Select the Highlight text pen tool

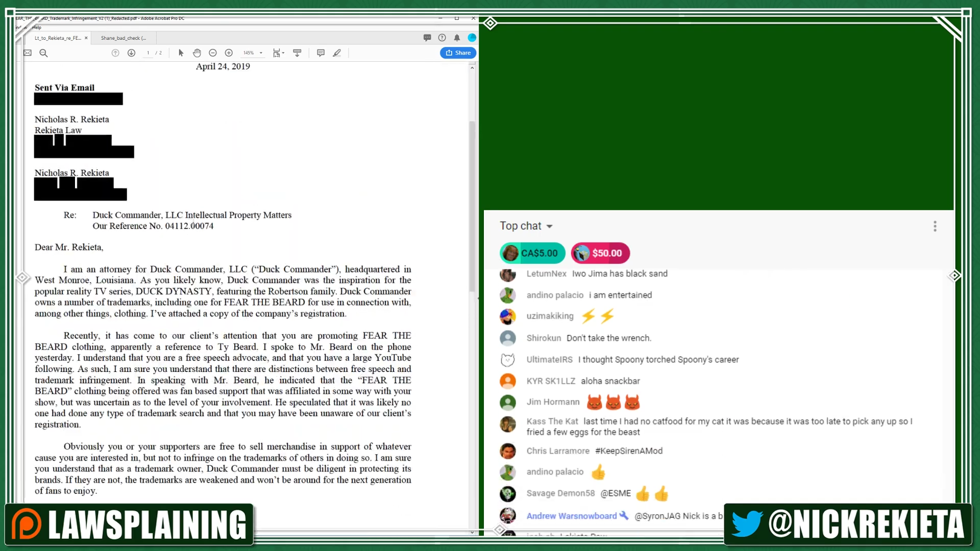(337, 53)
